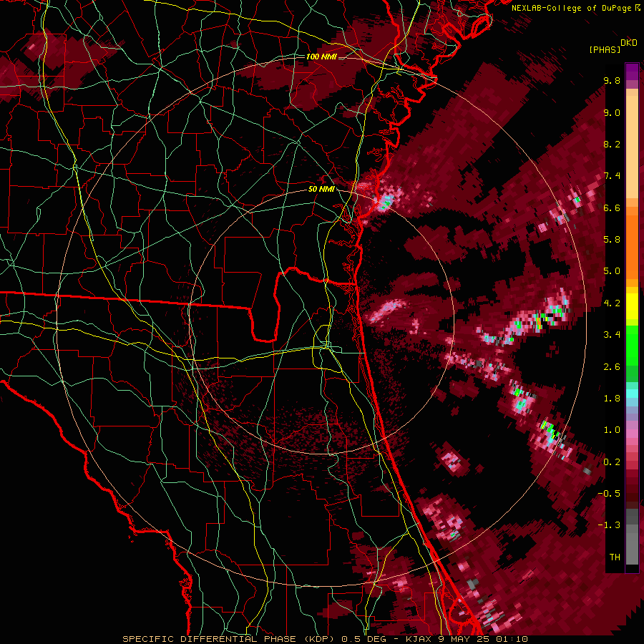
Task: Click the 100 NMI range ring label
Action: coord(321,57)
